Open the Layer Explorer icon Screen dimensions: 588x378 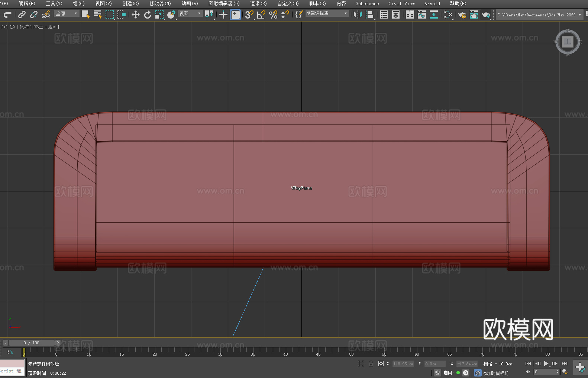coord(396,14)
